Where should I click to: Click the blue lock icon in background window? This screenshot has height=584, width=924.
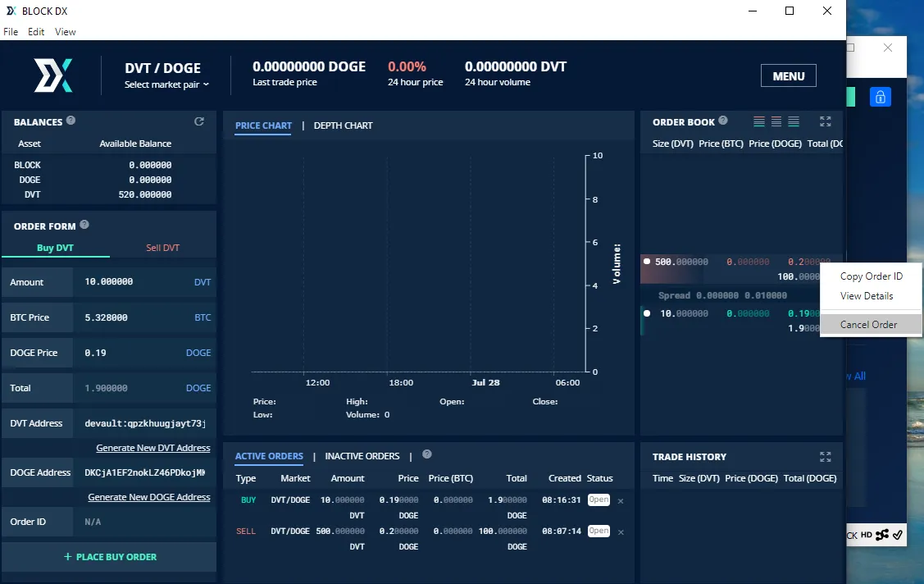[x=881, y=97]
